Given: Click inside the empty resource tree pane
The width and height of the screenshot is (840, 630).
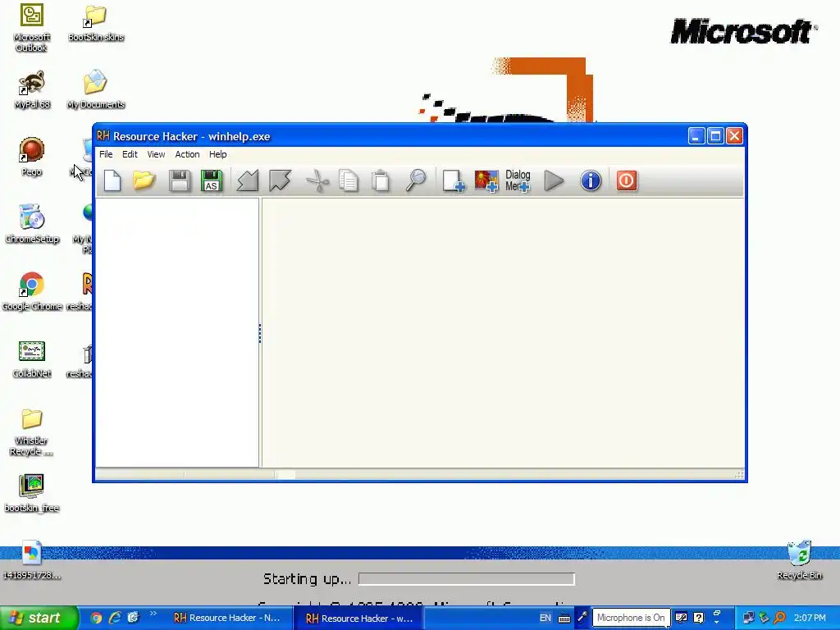Looking at the screenshot, I should point(177,332).
